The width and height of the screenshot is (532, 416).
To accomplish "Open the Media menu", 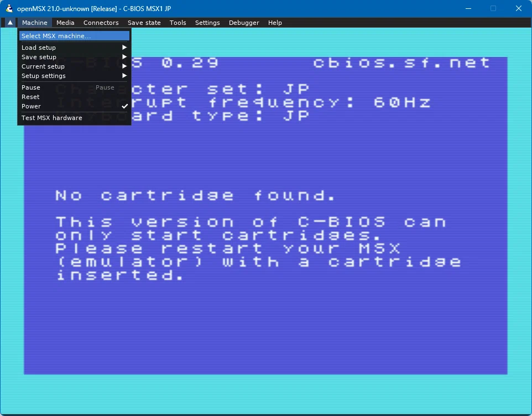I will pos(65,23).
